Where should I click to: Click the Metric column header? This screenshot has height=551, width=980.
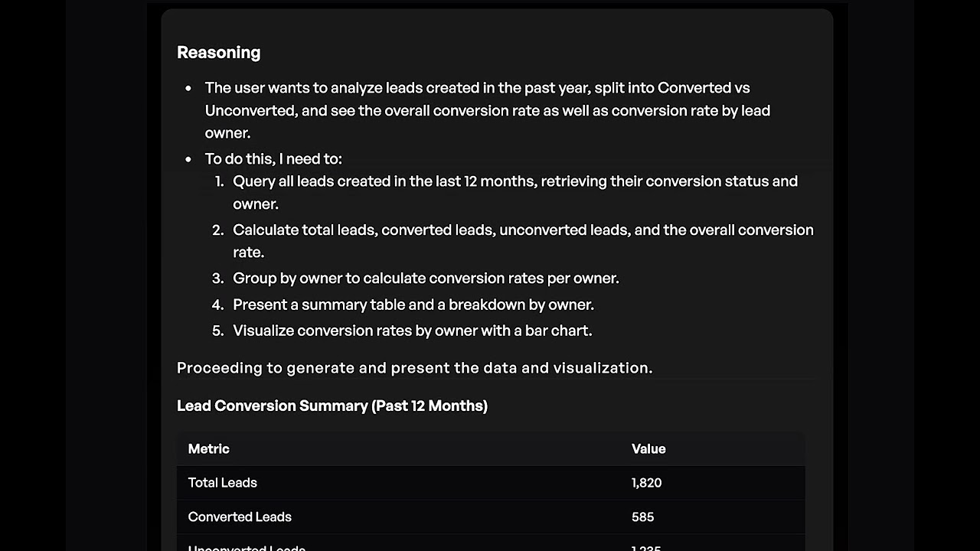pyautogui.click(x=208, y=448)
